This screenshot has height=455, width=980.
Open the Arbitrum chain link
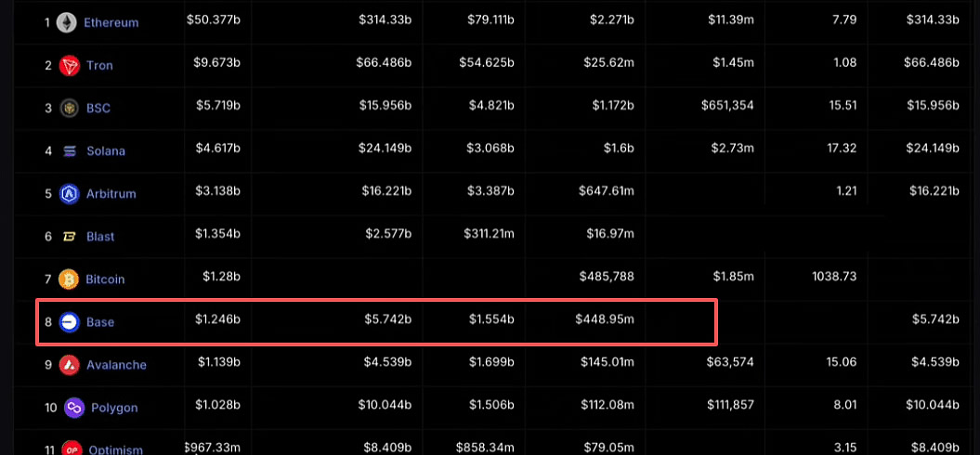[x=111, y=194]
